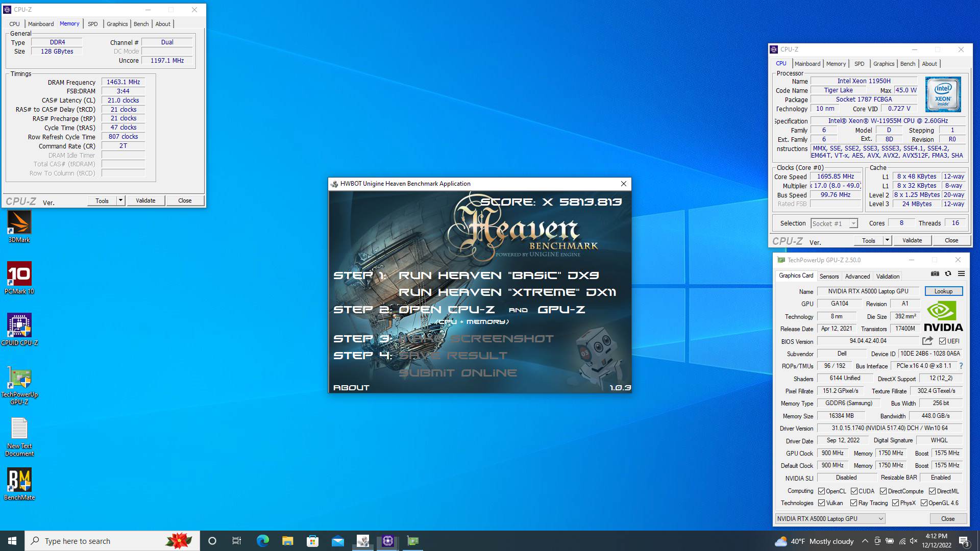Image resolution: width=980 pixels, height=551 pixels.
Task: Expand Tools arrow in right CPU-Z window
Action: click(887, 240)
